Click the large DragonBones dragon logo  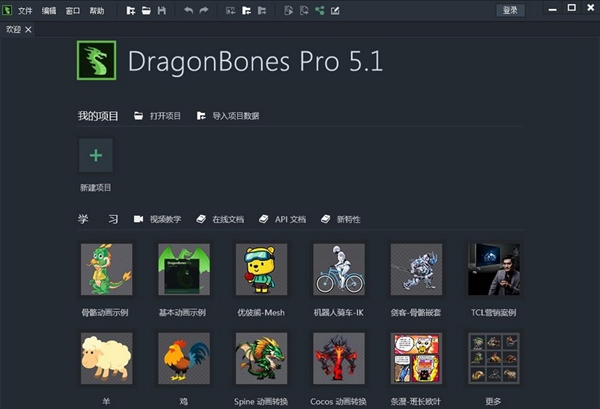point(96,60)
